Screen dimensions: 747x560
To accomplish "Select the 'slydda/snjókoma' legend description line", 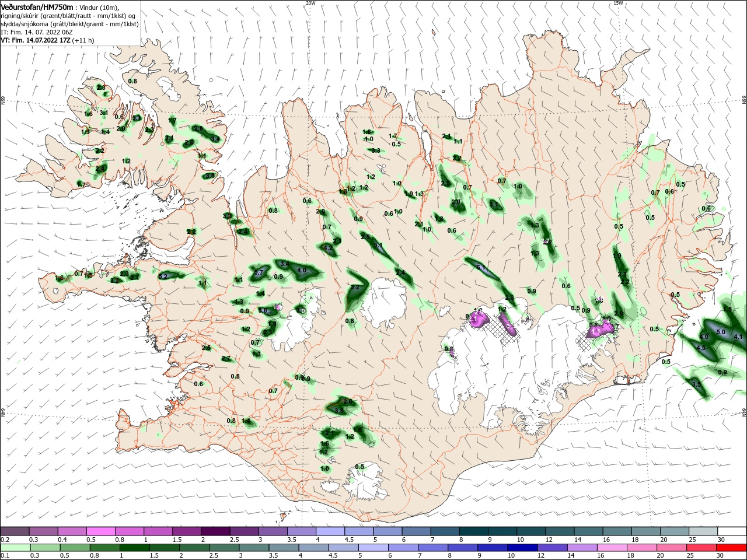I will click(x=69, y=24).
